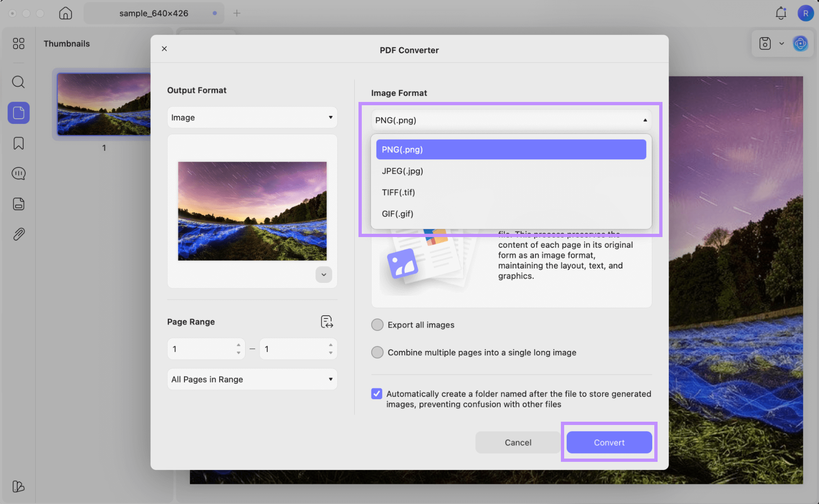This screenshot has width=819, height=504.
Task: Decrease the end page with down stepper
Action: pyautogui.click(x=331, y=353)
